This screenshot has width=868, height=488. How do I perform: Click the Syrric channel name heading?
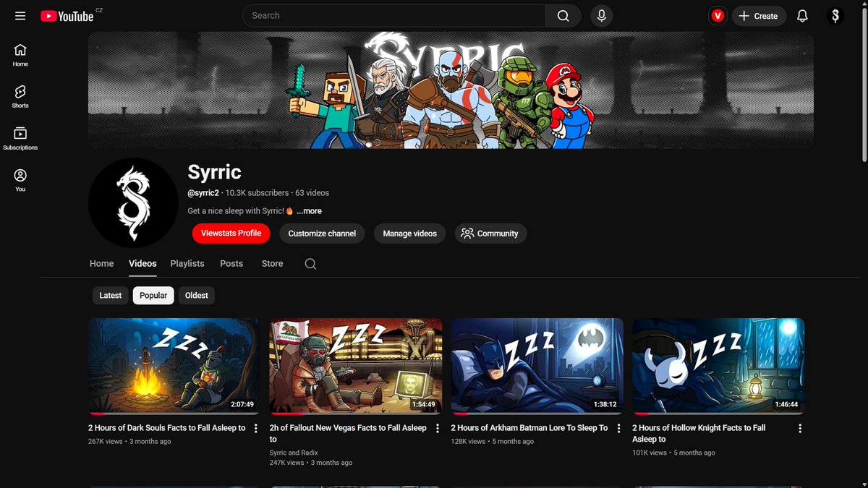214,172
